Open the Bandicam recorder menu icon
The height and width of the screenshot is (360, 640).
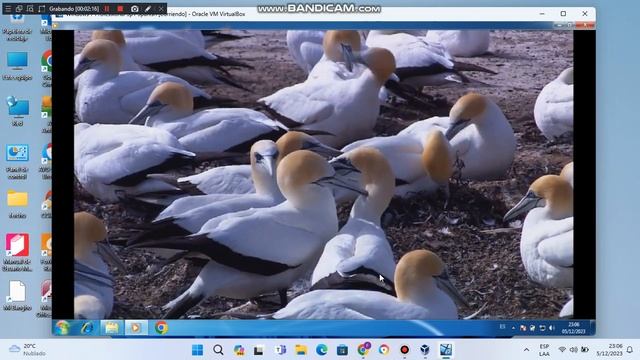tap(8, 8)
